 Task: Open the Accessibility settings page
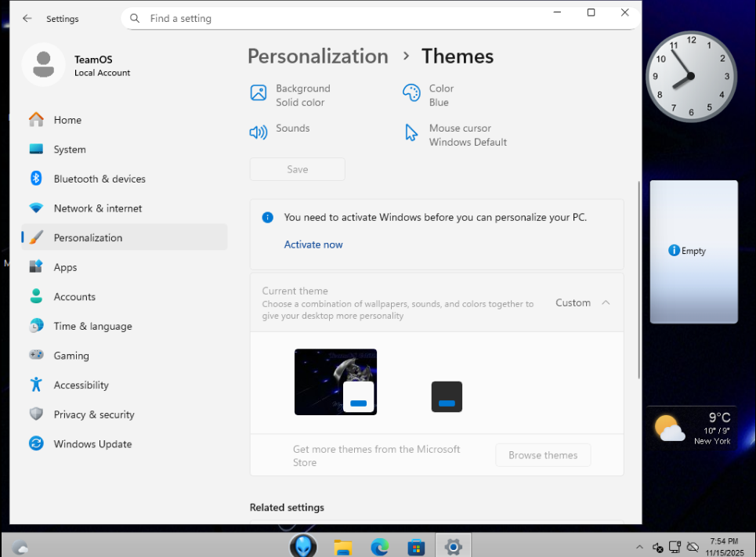[81, 385]
